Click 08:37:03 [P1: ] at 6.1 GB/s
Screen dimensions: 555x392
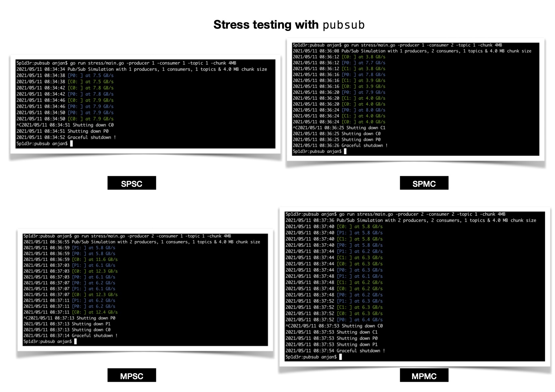pos(69,266)
